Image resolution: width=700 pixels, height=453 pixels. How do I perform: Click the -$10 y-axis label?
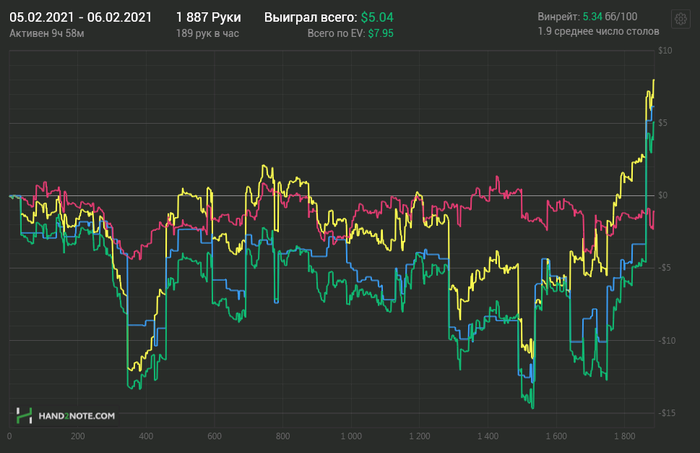click(x=666, y=341)
